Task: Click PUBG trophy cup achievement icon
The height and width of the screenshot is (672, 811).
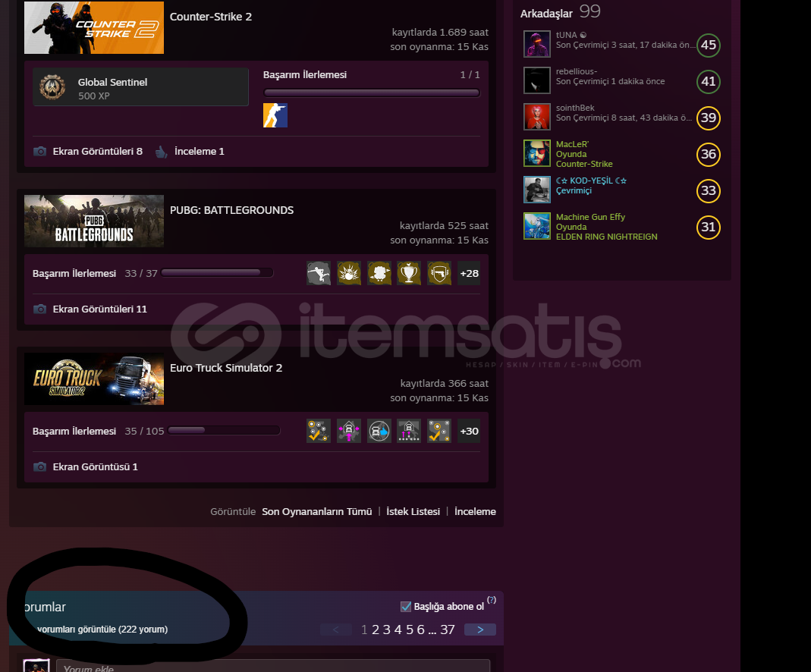Action: click(x=409, y=274)
